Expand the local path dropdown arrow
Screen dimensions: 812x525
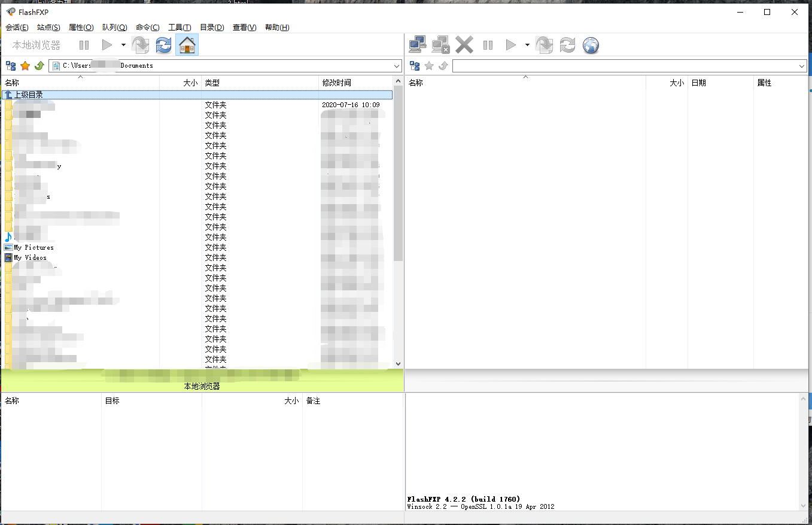click(397, 66)
